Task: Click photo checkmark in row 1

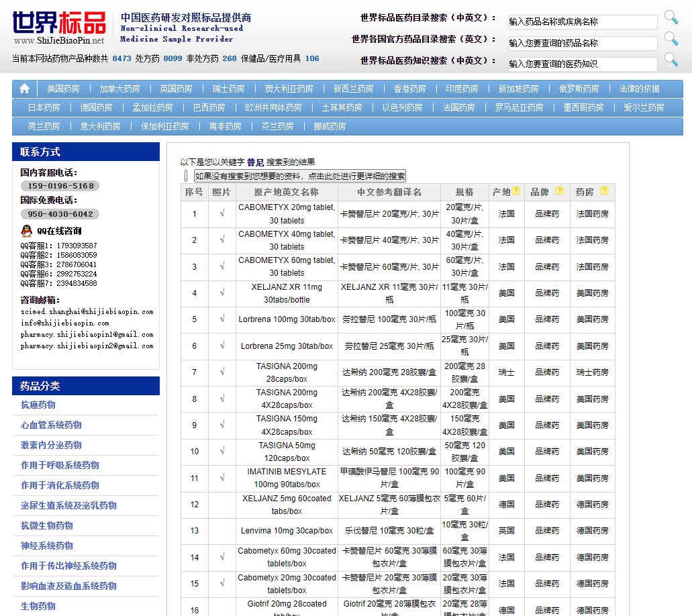Action: tap(222, 213)
